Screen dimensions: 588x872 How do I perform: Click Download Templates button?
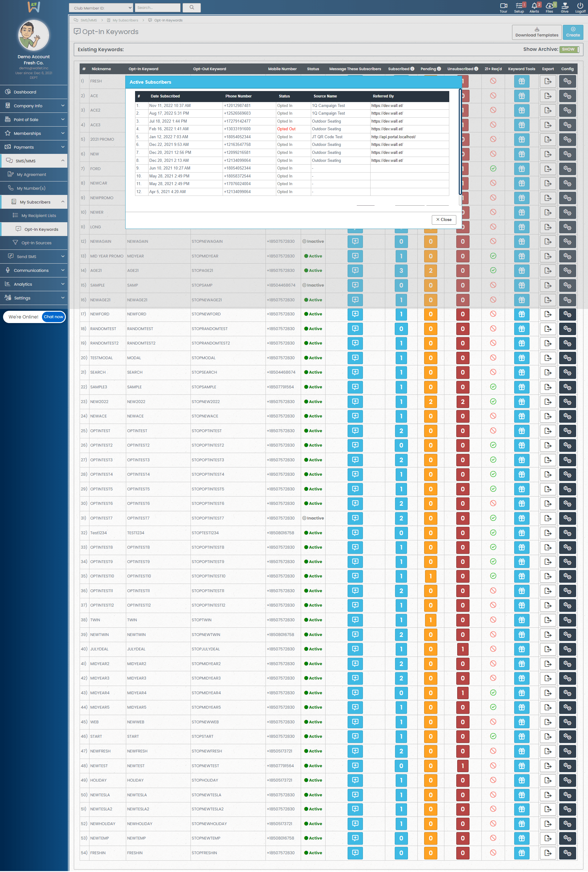click(x=536, y=32)
